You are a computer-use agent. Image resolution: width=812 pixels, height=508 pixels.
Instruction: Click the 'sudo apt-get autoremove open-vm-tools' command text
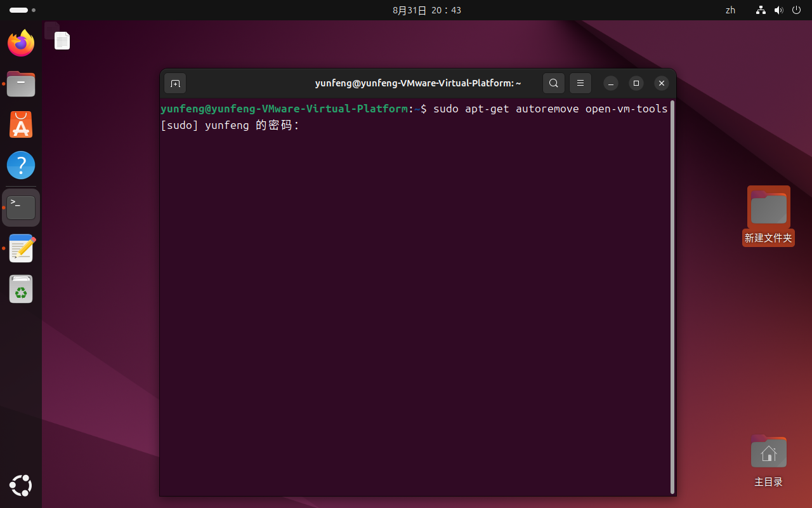pos(551,109)
